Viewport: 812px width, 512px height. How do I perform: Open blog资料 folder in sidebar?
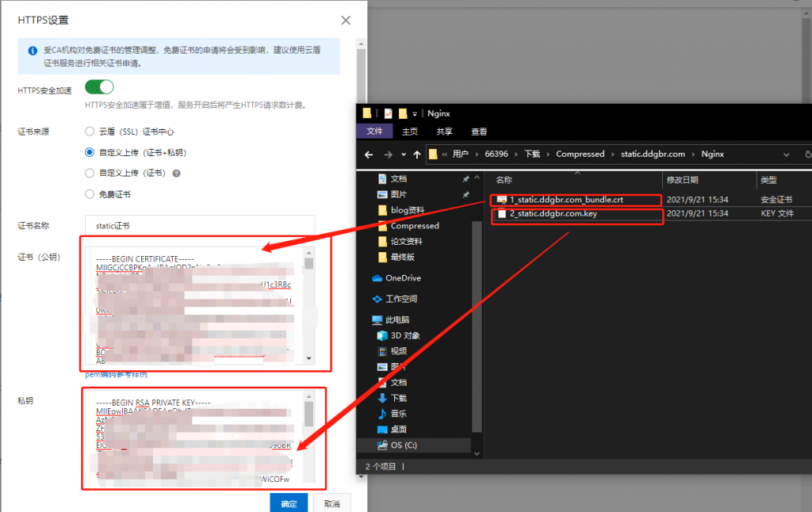click(x=407, y=210)
